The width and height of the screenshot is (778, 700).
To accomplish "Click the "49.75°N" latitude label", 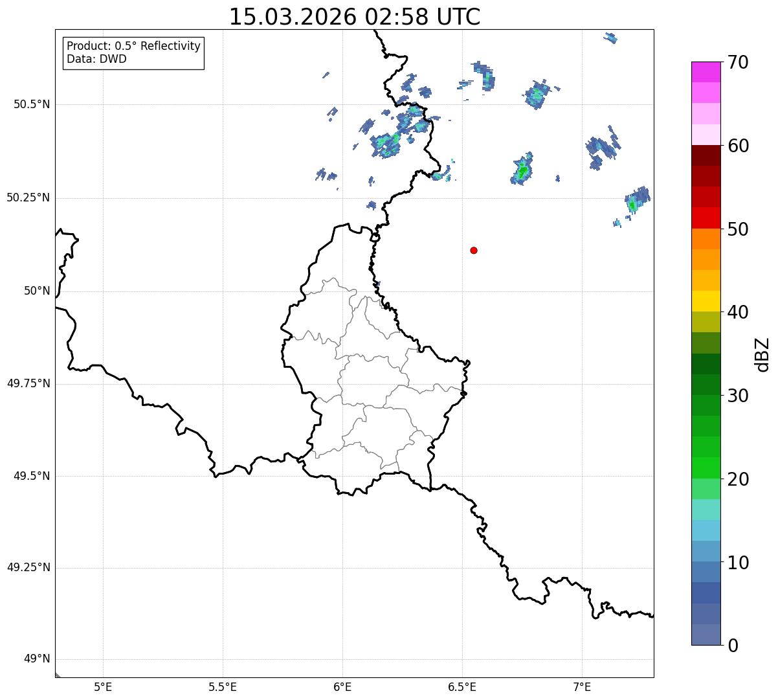I will coord(28,384).
